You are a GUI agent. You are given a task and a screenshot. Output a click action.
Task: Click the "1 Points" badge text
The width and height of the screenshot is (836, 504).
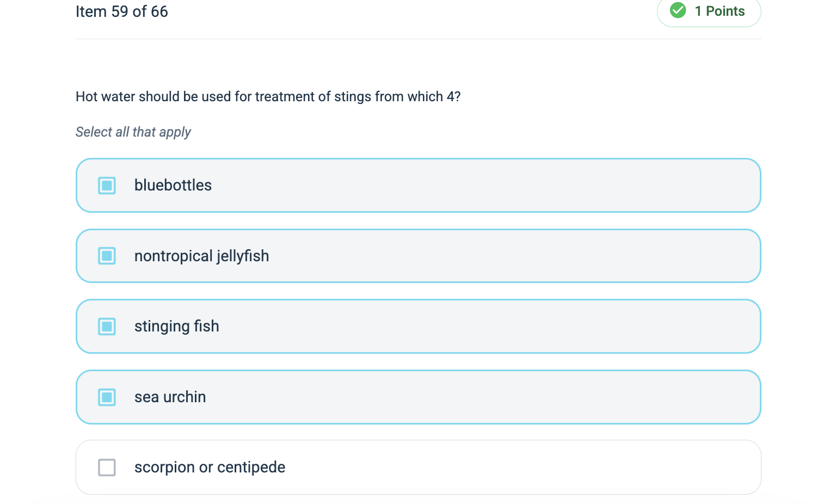[720, 11]
